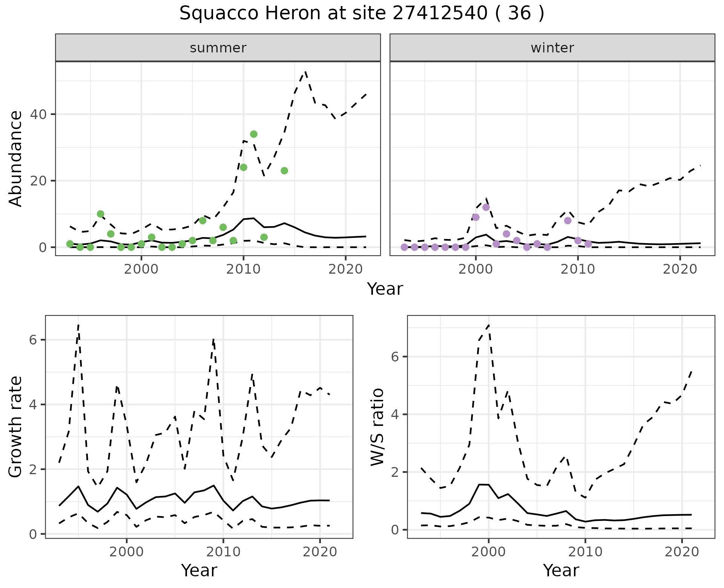Click the W/S ratio y-axis label

coord(377,427)
